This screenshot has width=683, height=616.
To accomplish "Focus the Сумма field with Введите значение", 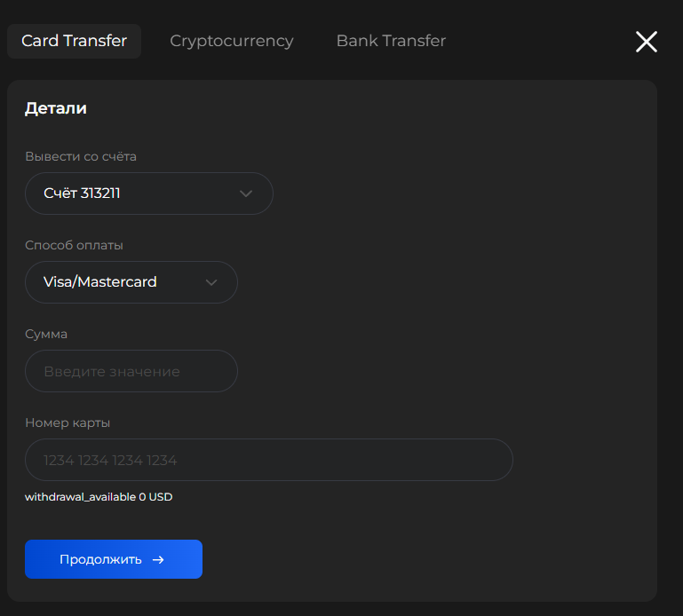I will click(131, 371).
